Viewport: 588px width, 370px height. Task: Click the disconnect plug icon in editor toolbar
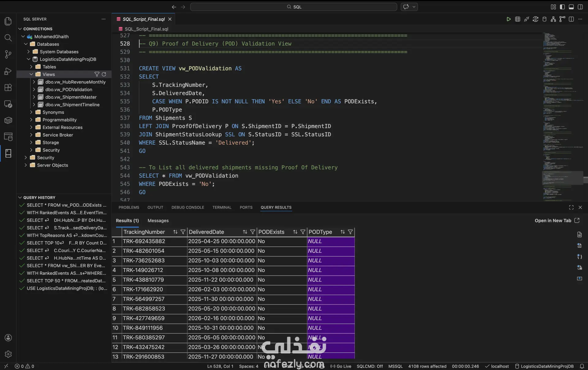point(526,19)
